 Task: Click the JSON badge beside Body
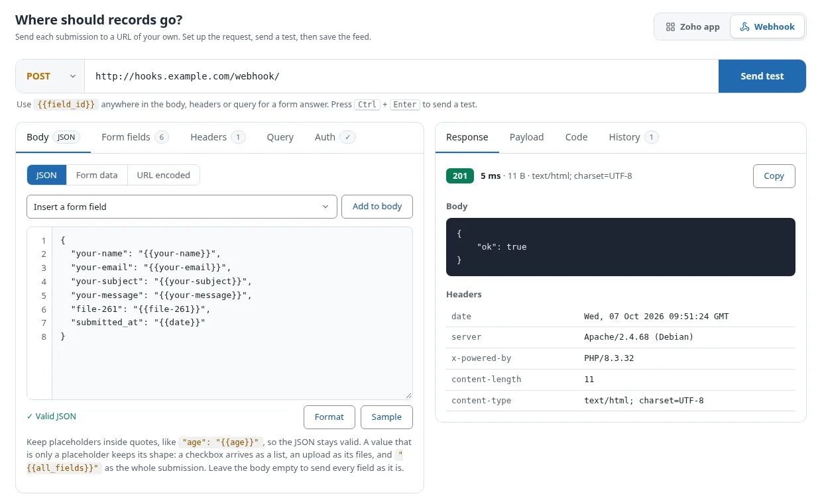[66, 137]
